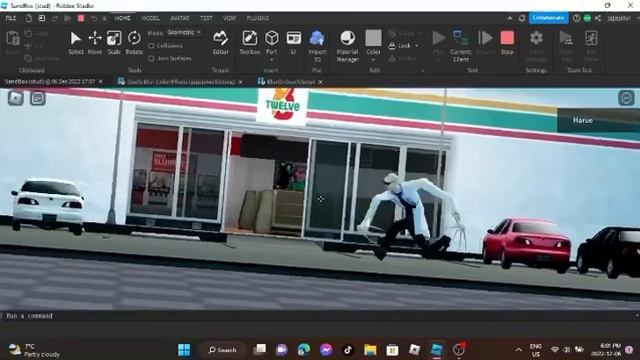Show hidden system tray icons
The image size is (640, 360).
(518, 350)
